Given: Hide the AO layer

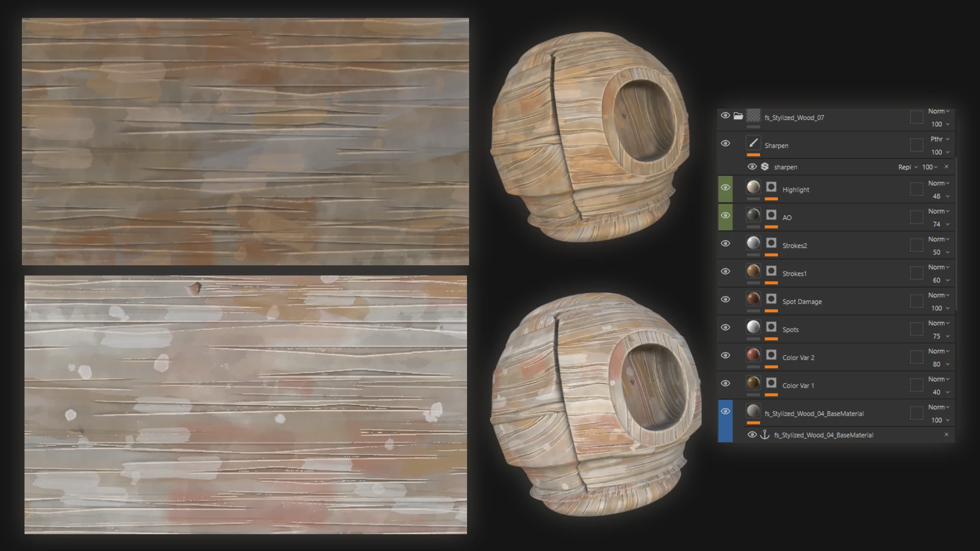Looking at the screenshot, I should tap(725, 215).
